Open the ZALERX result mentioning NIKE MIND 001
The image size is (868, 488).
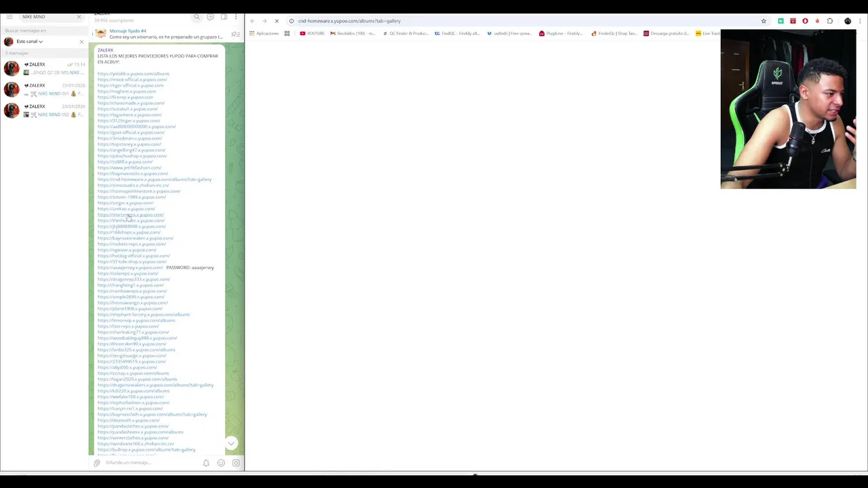tap(44, 89)
